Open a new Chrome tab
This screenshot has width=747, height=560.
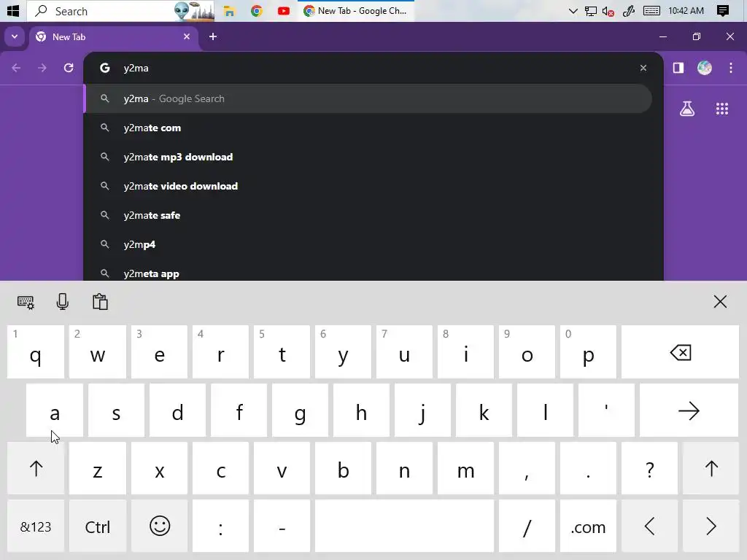tap(213, 36)
